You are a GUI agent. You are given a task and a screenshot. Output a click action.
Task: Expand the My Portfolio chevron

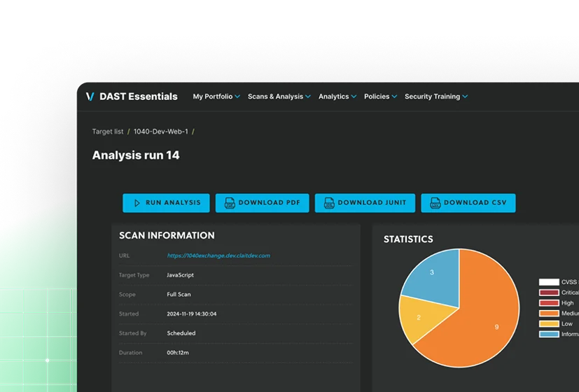tap(237, 97)
